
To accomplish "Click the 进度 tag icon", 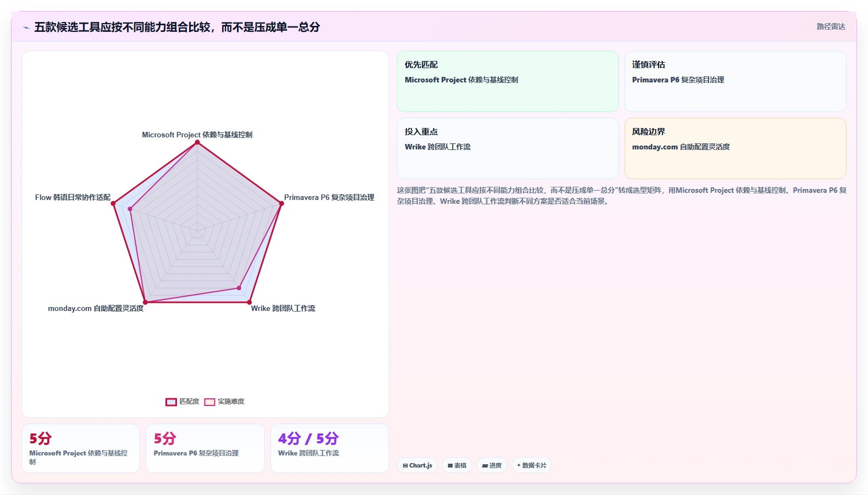I will click(485, 465).
